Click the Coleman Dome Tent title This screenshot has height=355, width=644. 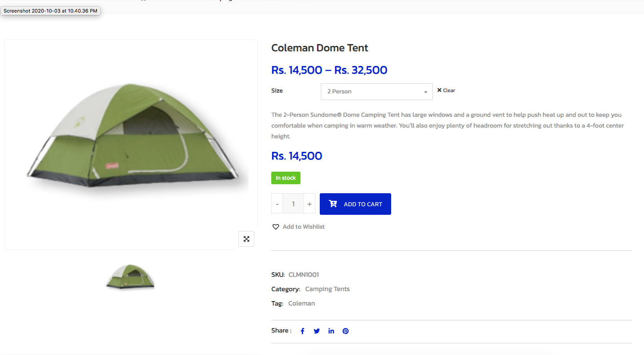pyautogui.click(x=320, y=48)
